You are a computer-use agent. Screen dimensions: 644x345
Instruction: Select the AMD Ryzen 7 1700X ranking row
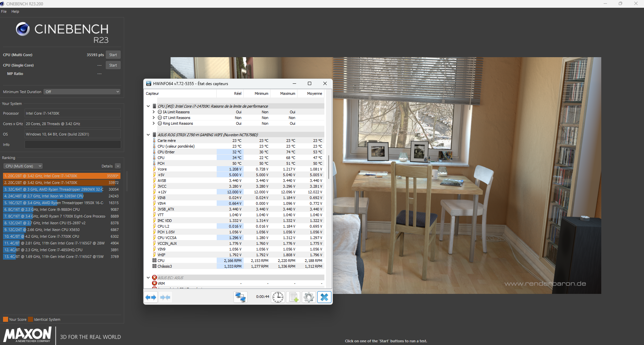[x=62, y=216]
